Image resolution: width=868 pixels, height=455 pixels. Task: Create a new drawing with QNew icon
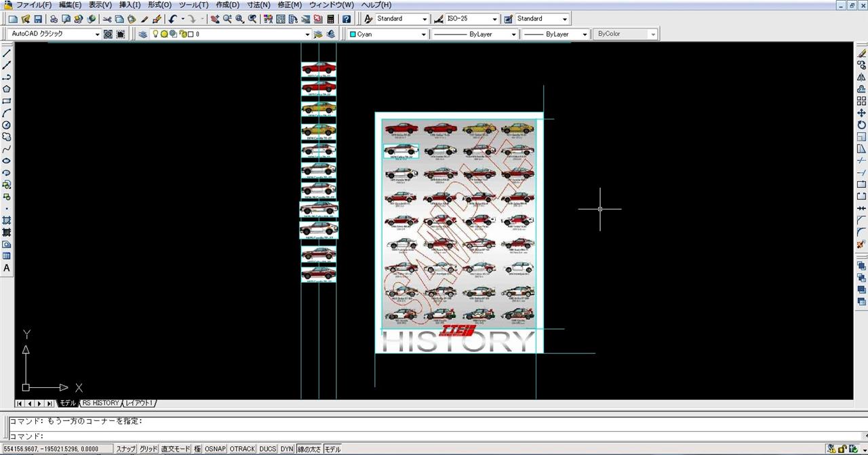13,19
